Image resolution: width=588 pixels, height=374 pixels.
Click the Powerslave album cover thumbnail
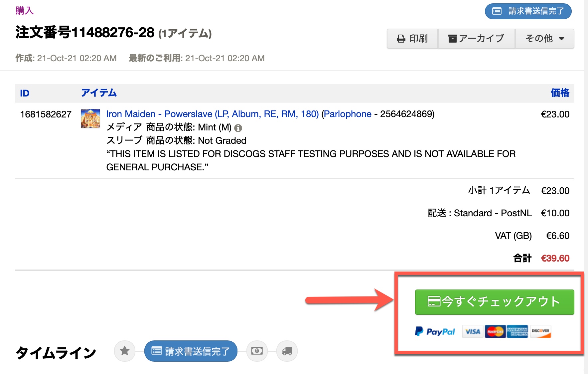point(90,118)
